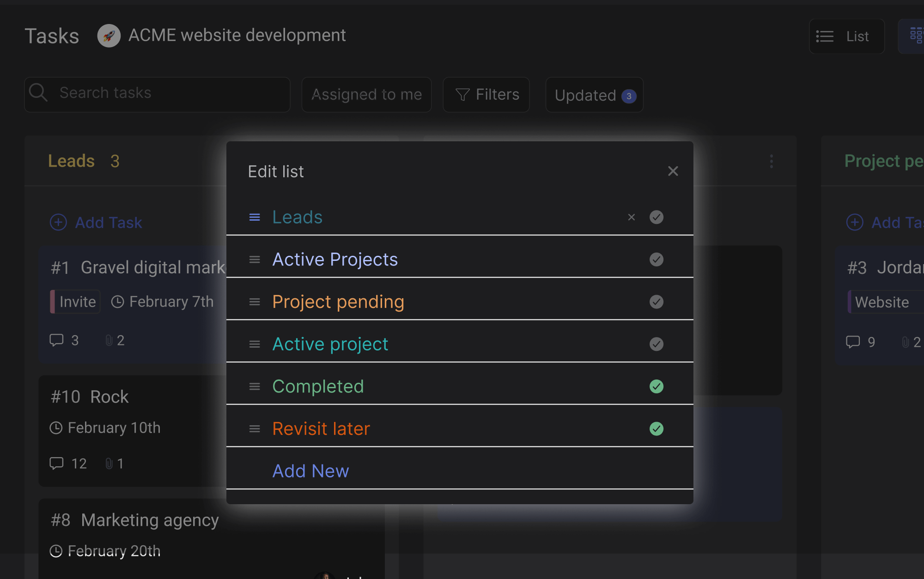Viewport: 924px width, 579px height.
Task: Toggle the Completed list checkmark
Action: (x=656, y=386)
